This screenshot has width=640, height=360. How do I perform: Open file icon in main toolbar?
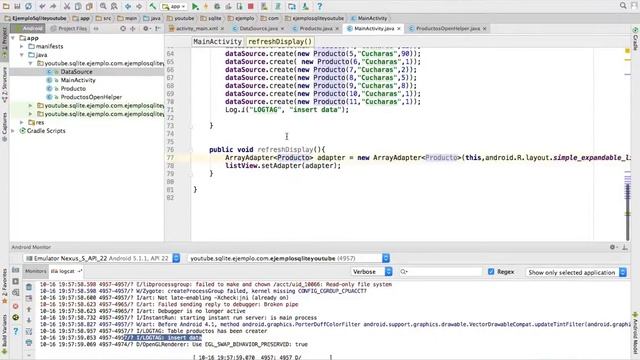click(6, 6)
